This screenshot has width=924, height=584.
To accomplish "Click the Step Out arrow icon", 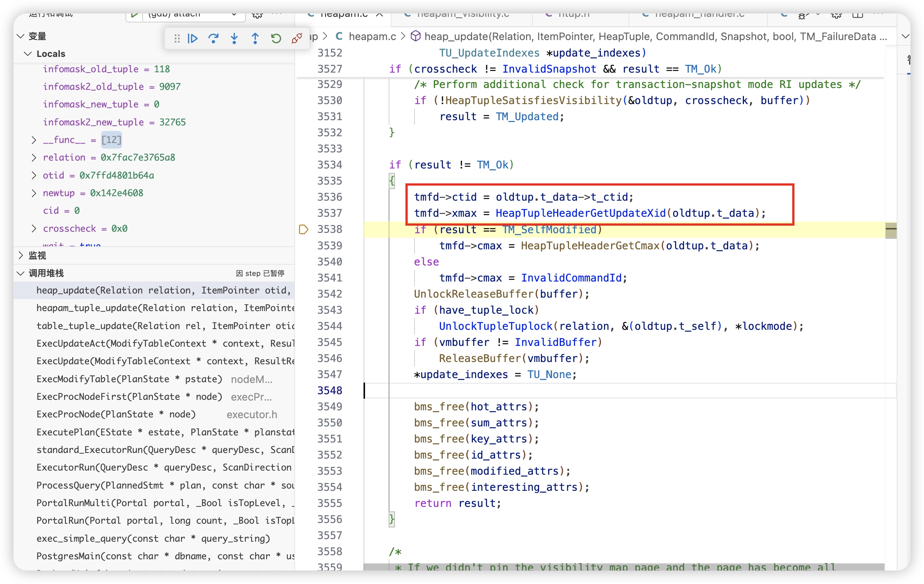I will (255, 38).
